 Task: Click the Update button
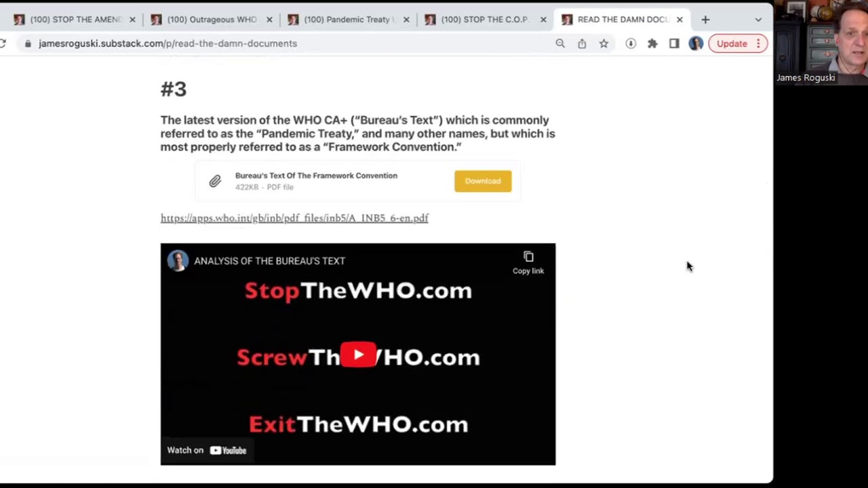(x=732, y=43)
